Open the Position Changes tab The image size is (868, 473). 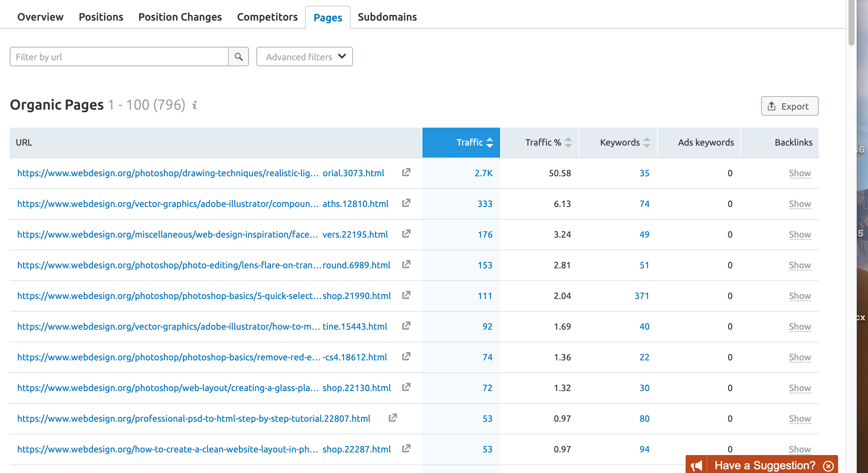pos(180,17)
